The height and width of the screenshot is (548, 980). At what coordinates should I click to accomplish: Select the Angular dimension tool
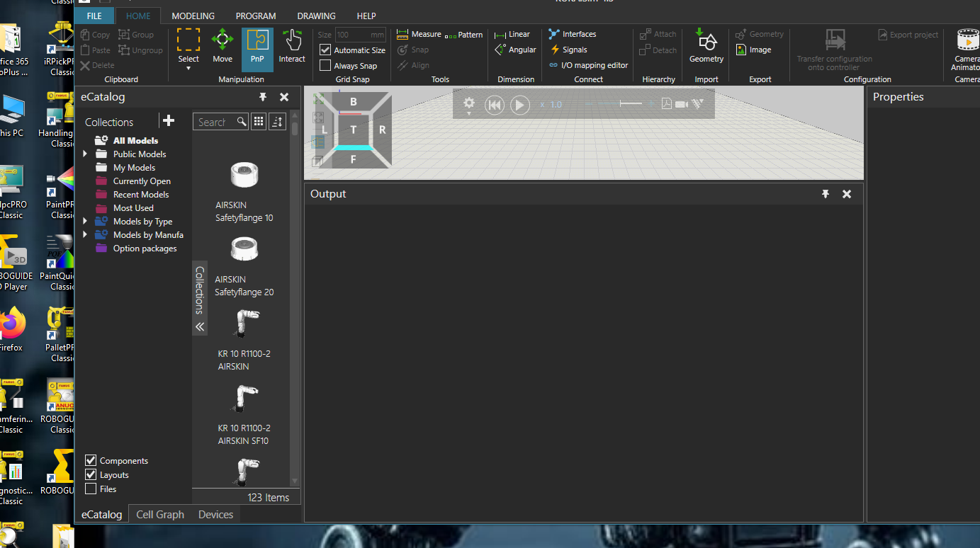pyautogui.click(x=515, y=50)
